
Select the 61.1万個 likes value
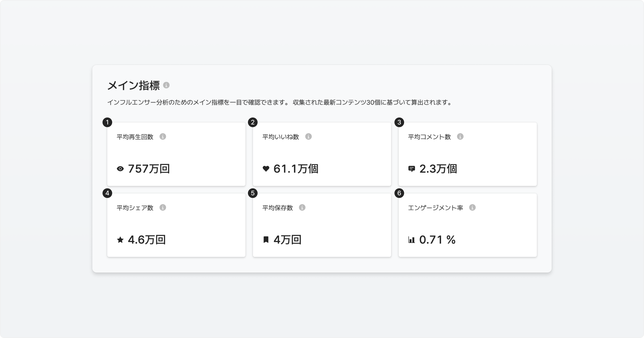296,169
